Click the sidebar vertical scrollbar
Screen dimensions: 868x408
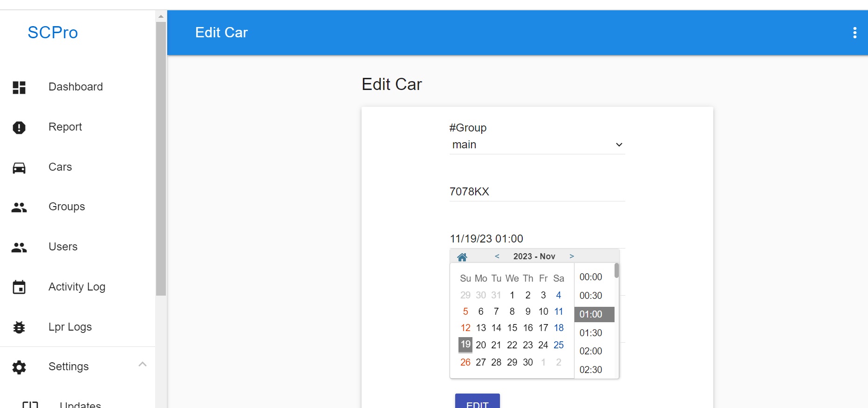coord(161,159)
